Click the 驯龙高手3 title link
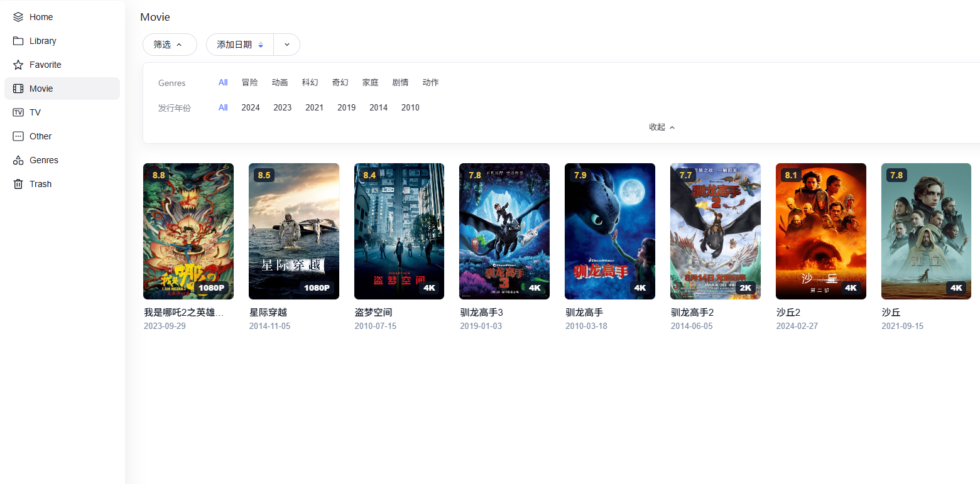The width and height of the screenshot is (980, 484). pos(482,312)
